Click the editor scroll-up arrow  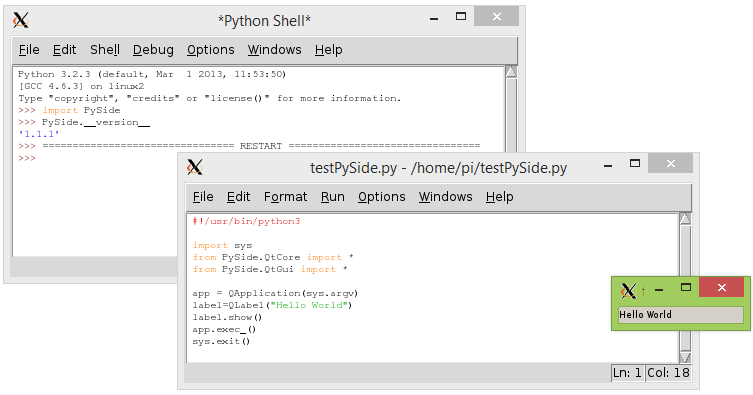click(685, 218)
